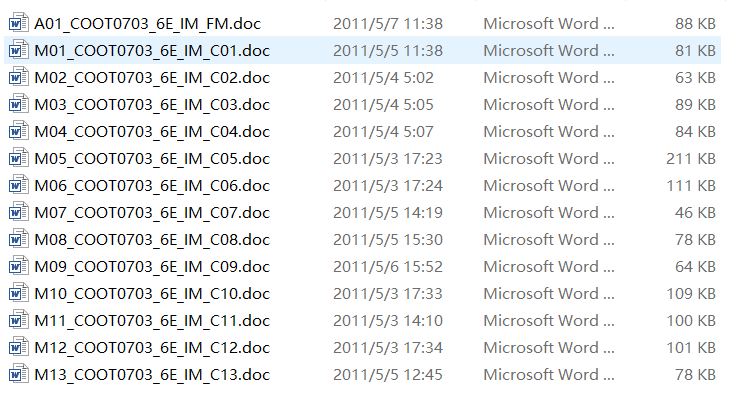Click the date 2011/5/7 11:38 in the first row
The width and height of the screenshot is (736, 406).
point(388,23)
